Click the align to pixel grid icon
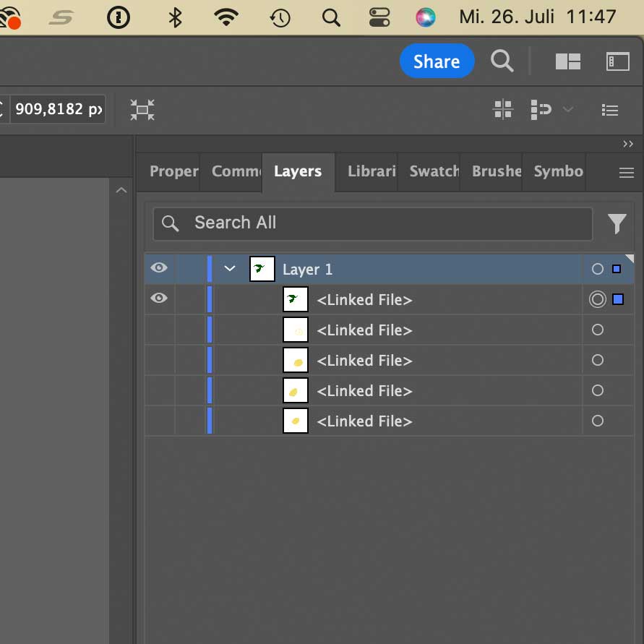 (503, 110)
